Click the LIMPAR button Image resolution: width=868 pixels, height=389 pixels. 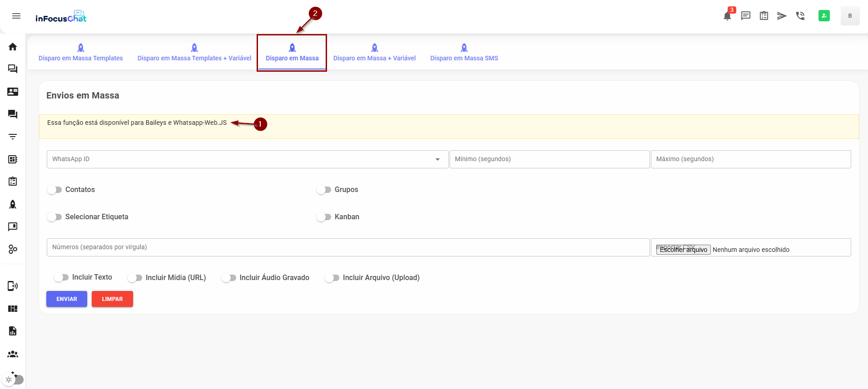pyautogui.click(x=112, y=299)
